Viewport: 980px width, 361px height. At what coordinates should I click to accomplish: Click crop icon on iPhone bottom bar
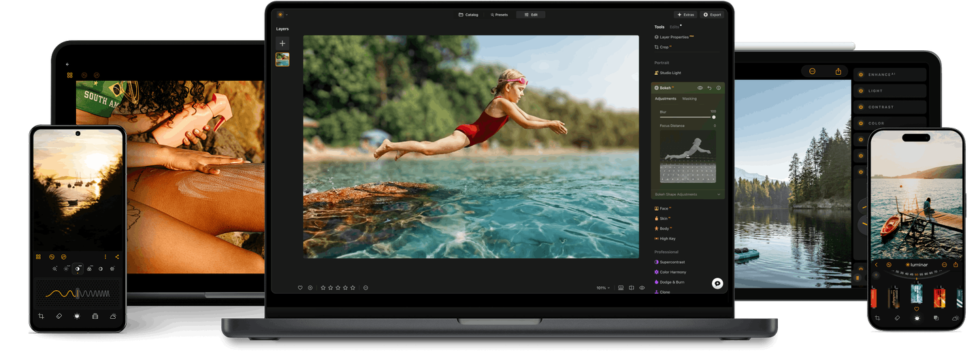click(878, 318)
